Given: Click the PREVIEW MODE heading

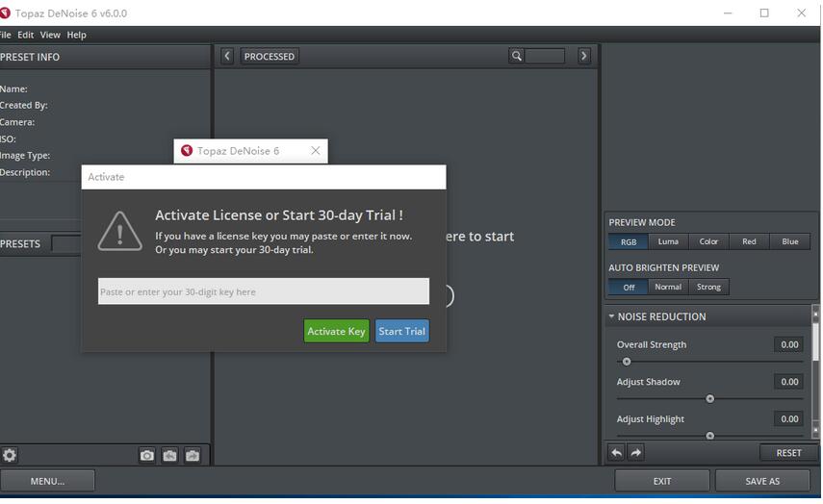Looking at the screenshot, I should pos(642,222).
